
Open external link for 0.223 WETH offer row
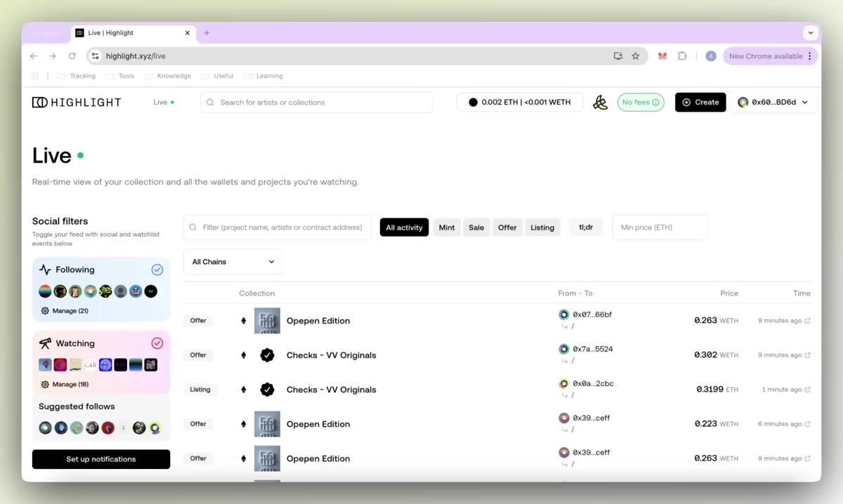click(807, 424)
